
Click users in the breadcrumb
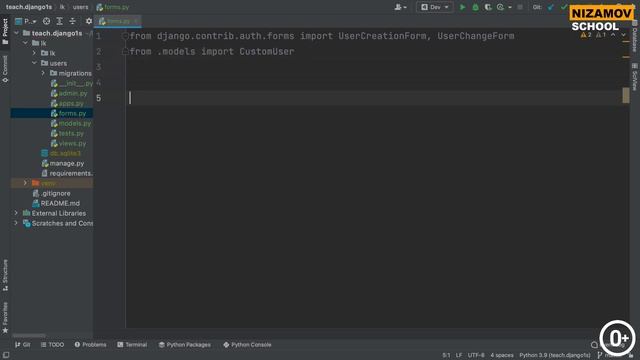tap(80, 7)
